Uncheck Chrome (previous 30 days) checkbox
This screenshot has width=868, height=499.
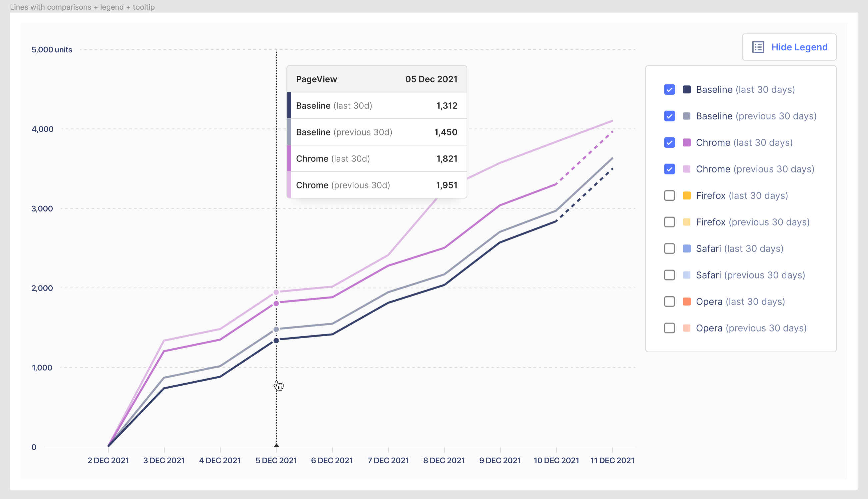669,169
